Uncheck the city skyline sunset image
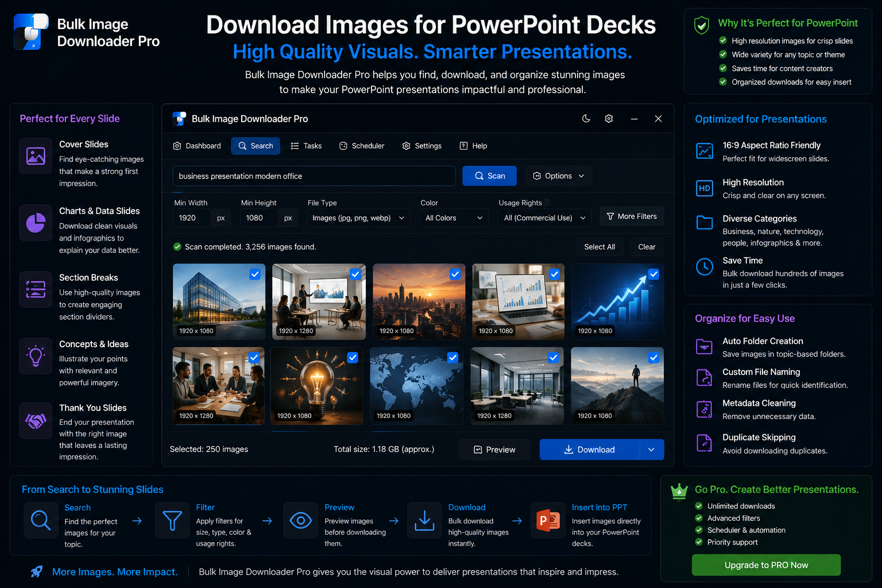This screenshot has width=882, height=588. click(455, 274)
